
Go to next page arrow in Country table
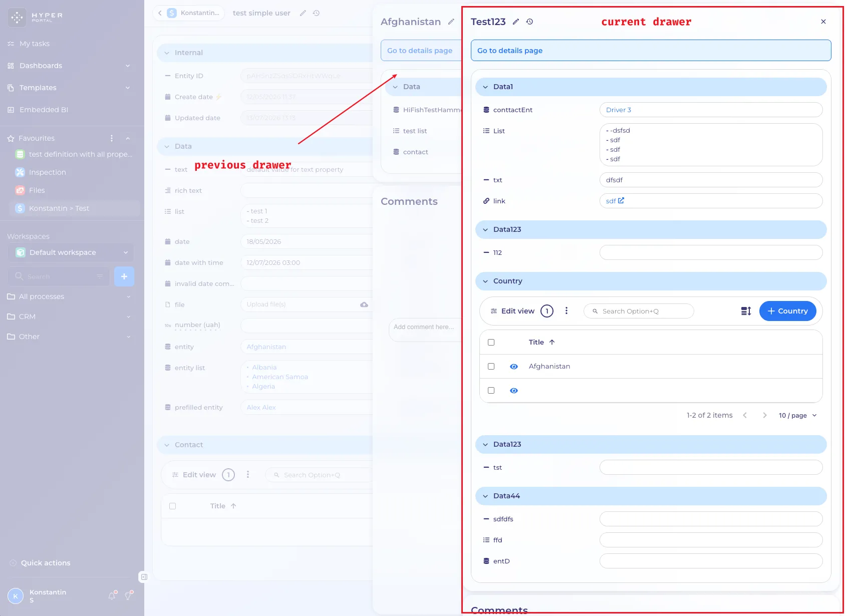click(764, 415)
